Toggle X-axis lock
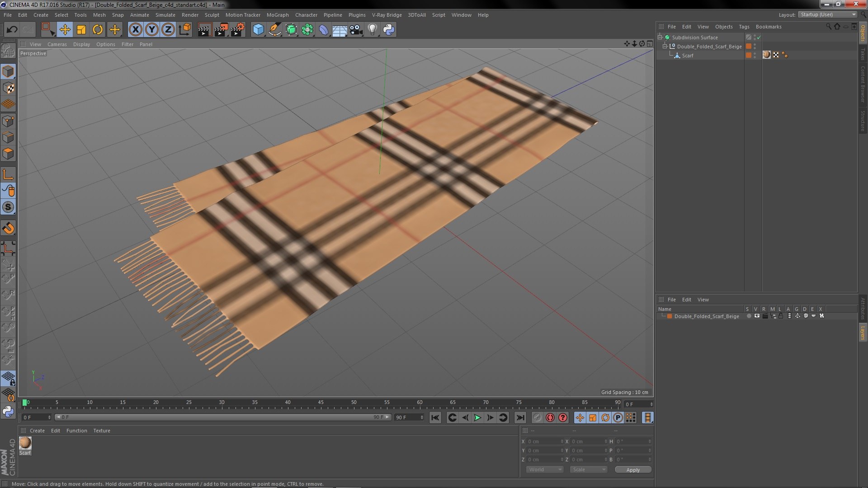 click(x=135, y=30)
